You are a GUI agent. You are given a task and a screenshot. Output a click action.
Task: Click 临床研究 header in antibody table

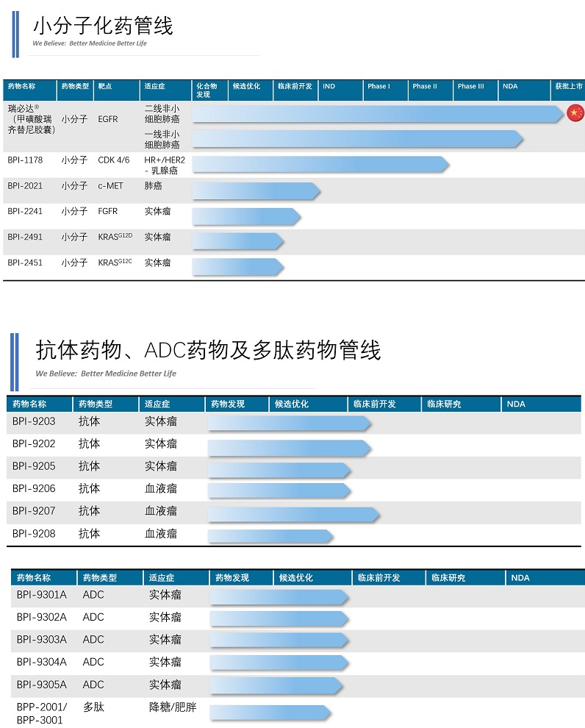(444, 404)
